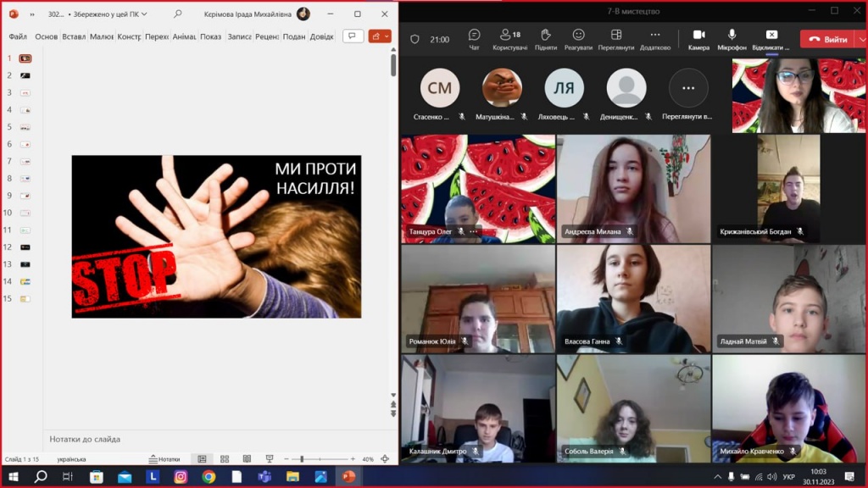The image size is (868, 488).
Task: Click the Slide Sorter view icon
Action: coord(225,459)
